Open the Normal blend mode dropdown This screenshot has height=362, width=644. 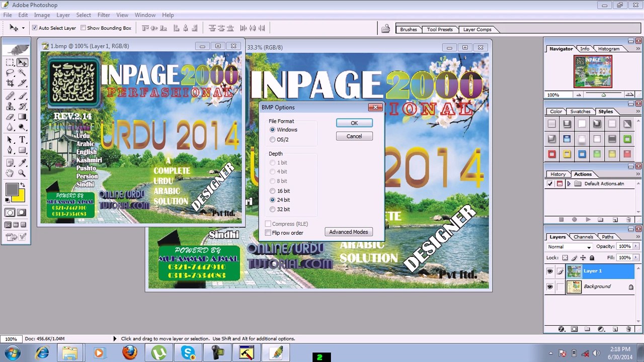pos(569,247)
